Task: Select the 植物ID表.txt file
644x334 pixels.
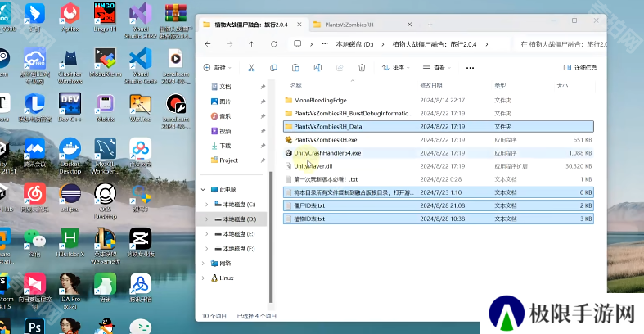Action: pyautogui.click(x=439, y=219)
